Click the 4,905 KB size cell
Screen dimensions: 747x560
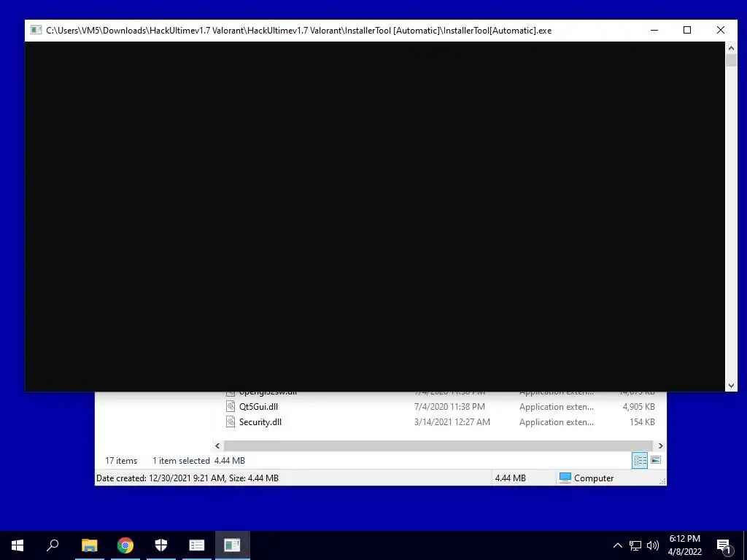pyautogui.click(x=638, y=407)
